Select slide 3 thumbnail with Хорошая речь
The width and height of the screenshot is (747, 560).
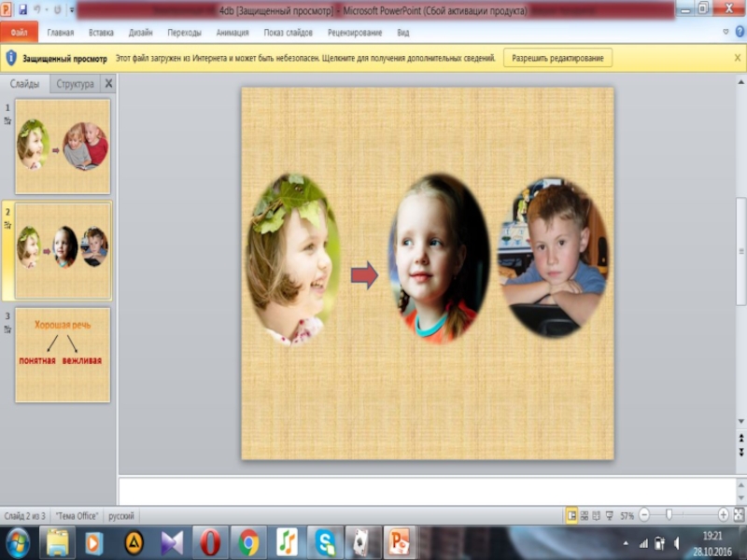(x=63, y=355)
